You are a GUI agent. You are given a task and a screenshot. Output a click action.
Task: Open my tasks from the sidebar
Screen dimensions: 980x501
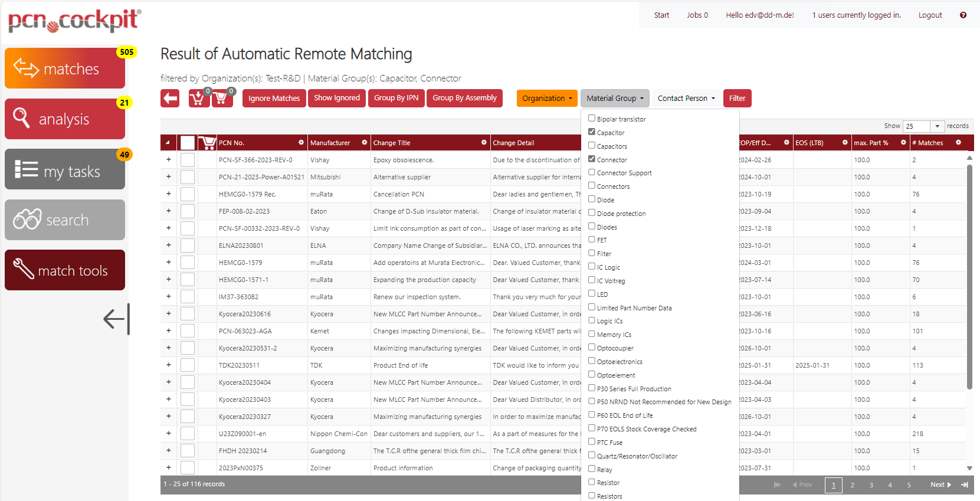click(65, 169)
